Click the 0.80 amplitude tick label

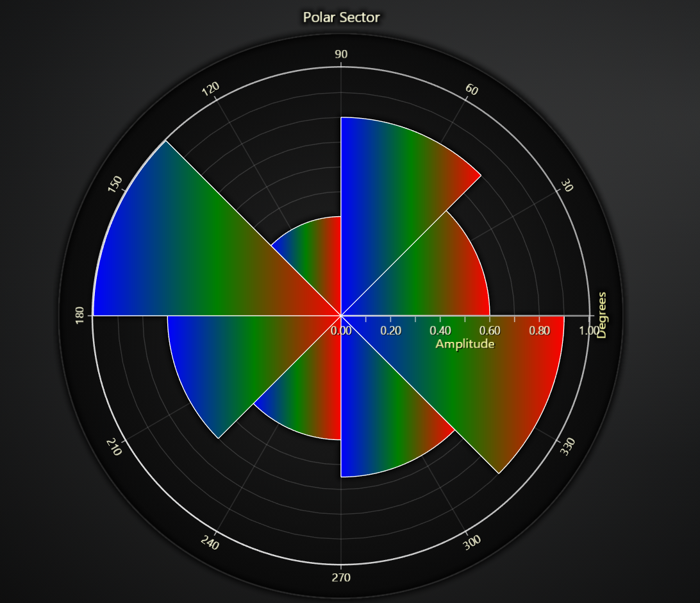point(539,330)
